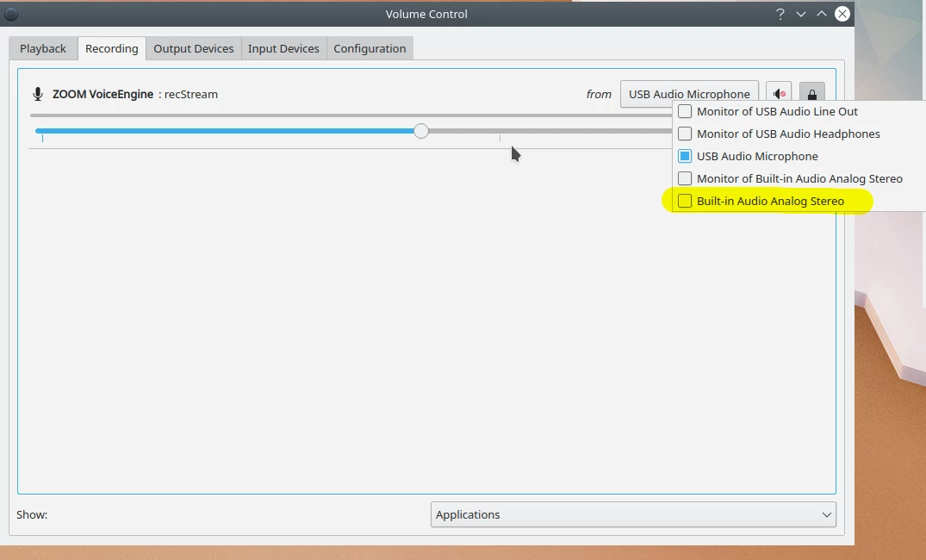Switch to the Playback tab
Screen dimensions: 926x560
[42, 48]
